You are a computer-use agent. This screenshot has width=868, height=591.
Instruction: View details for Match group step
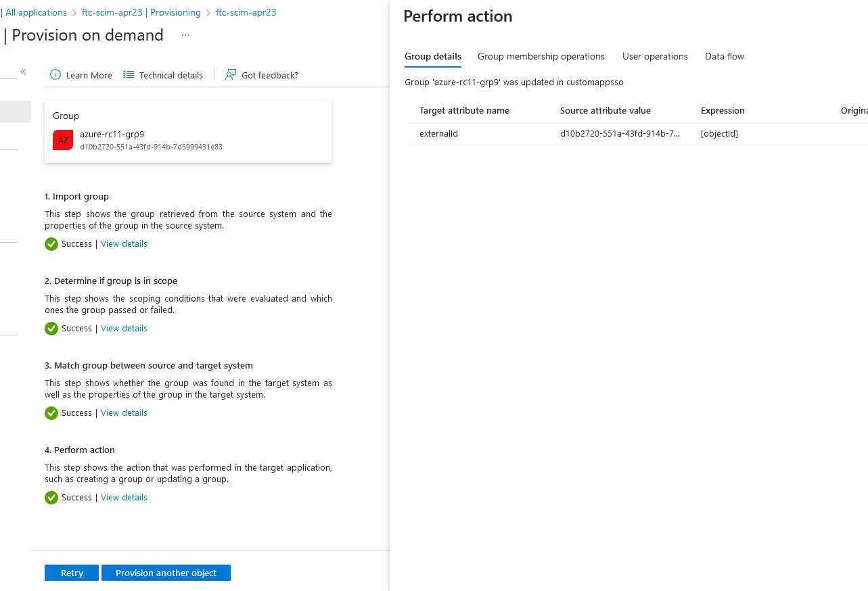[x=124, y=413]
